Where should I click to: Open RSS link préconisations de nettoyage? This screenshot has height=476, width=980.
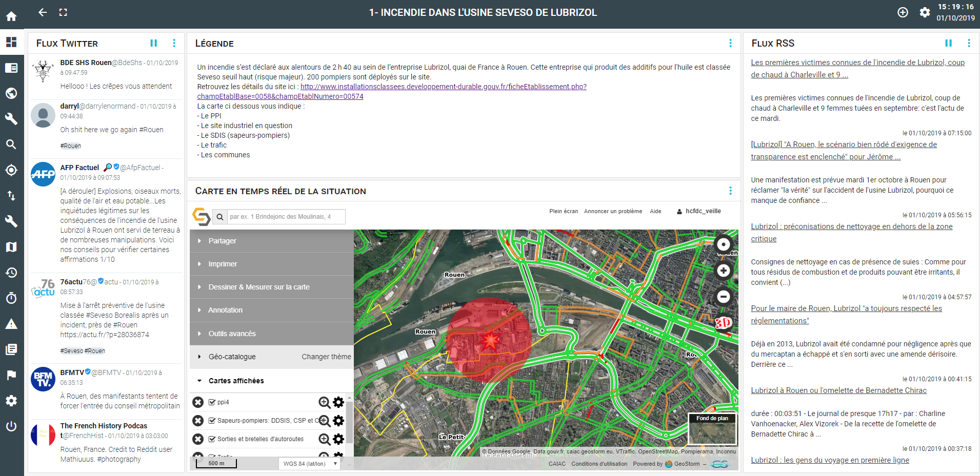tap(851, 232)
